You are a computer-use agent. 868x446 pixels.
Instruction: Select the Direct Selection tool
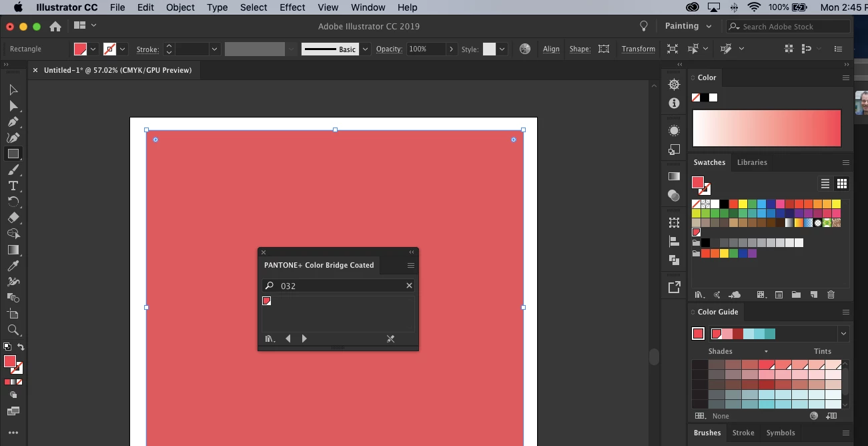13,106
